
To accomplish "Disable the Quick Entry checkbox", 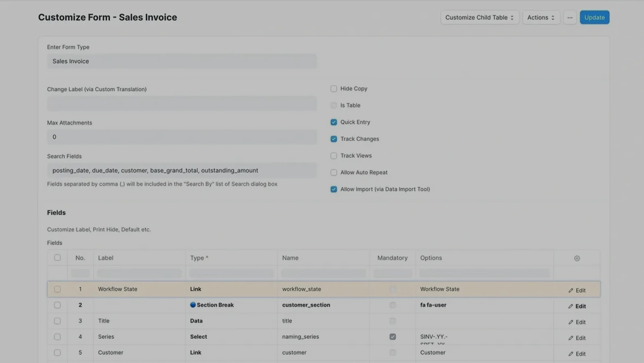I will [334, 122].
